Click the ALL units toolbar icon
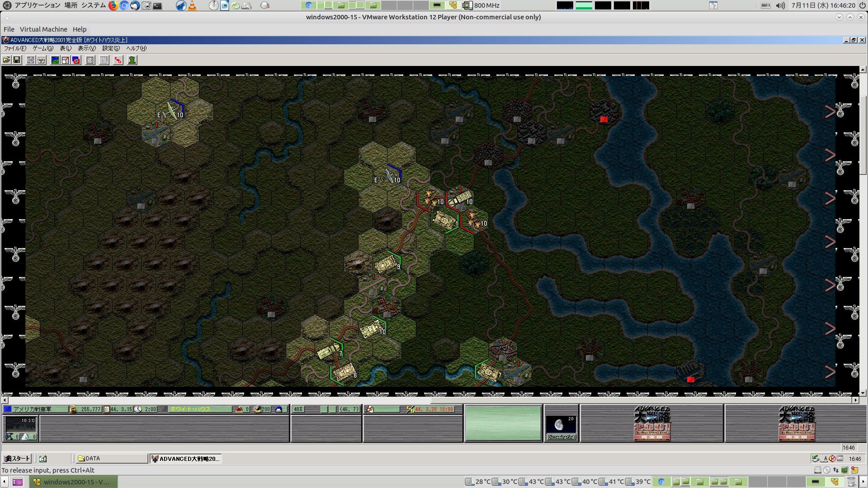 coord(104,60)
